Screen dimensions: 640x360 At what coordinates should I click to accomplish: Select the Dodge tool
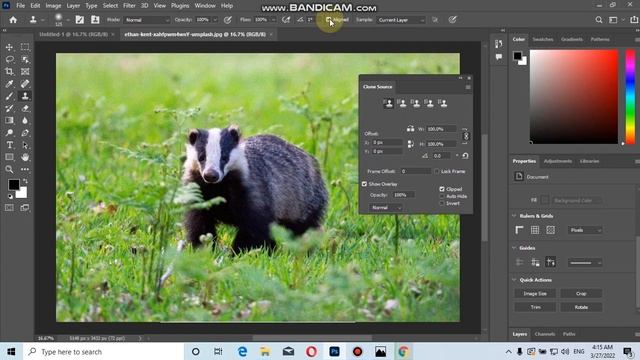coord(9,133)
